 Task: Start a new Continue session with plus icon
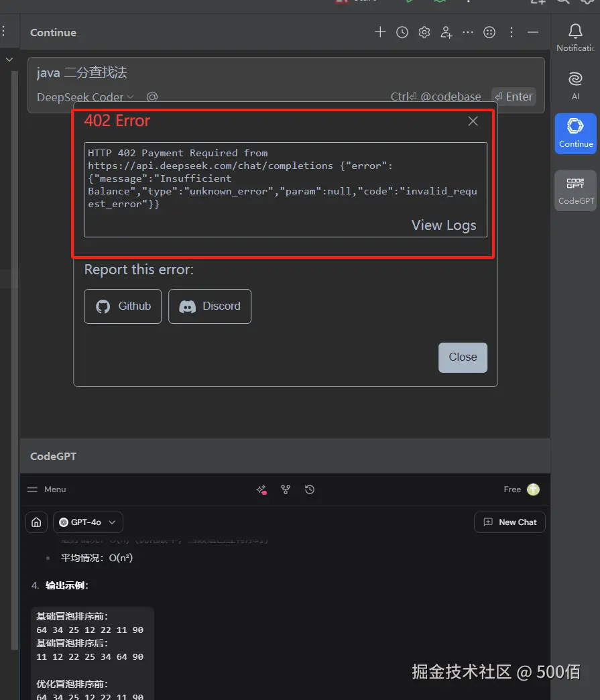(380, 32)
